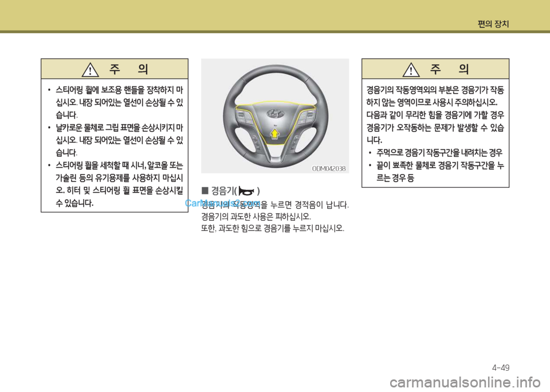Screen dimensions: 550x392
Task: Click sentence 또한, 과도한 힘으로 경음기를 누르지 마십시오
Action: point(273,228)
